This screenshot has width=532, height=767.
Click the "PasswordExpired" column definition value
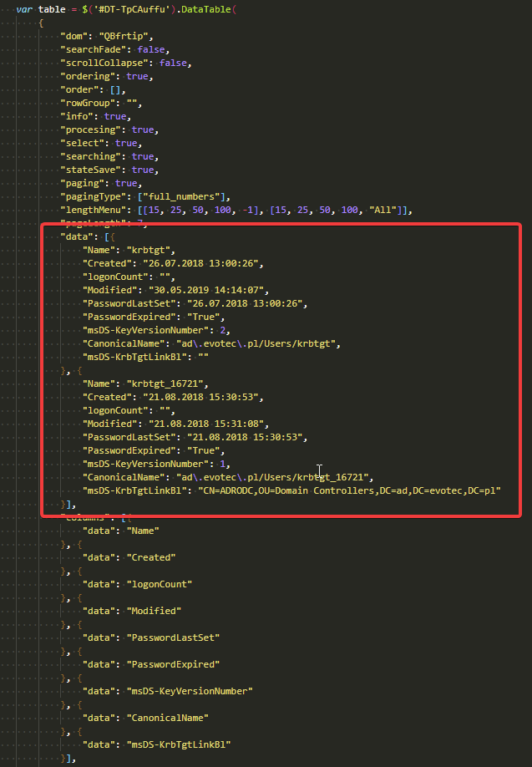(x=173, y=664)
